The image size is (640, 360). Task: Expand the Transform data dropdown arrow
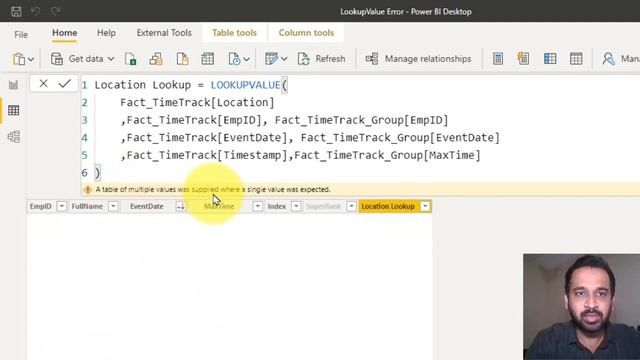284,60
